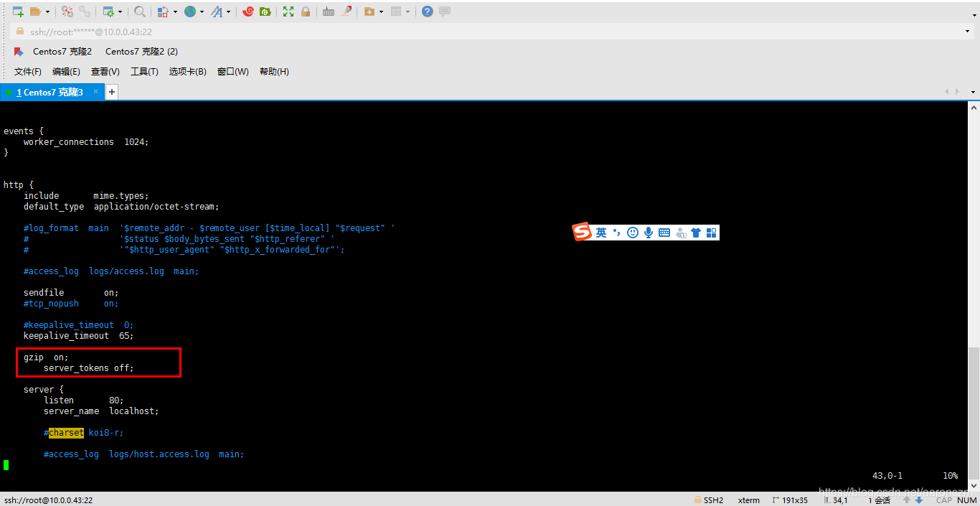Screen dimensions: 980x506
Task: Click the New session toolbar icon
Action: [18, 11]
